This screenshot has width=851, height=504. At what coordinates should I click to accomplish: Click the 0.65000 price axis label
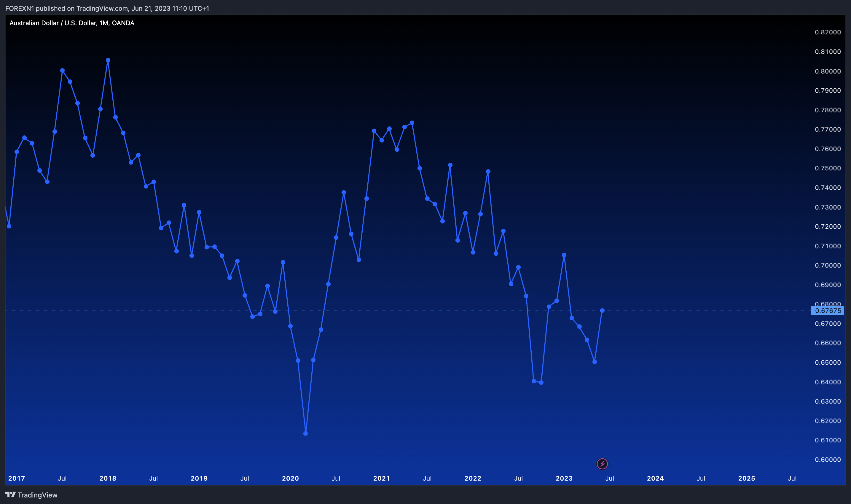[828, 362]
